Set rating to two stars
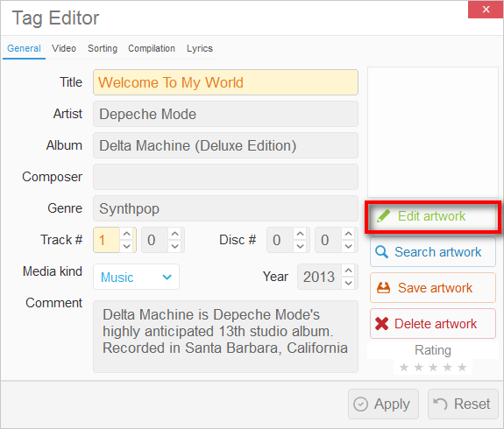 [x=418, y=367]
